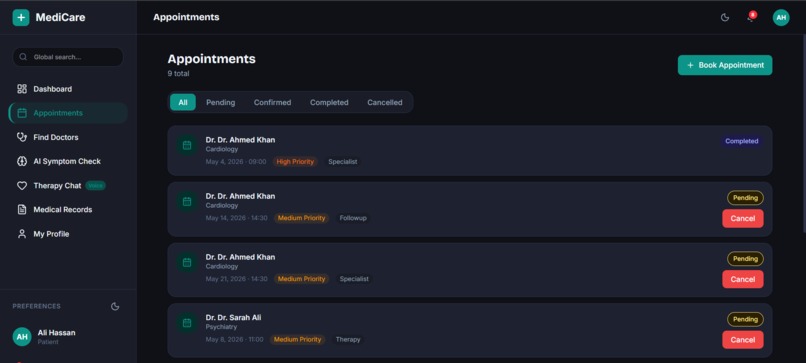Go to AI Symptom Check

tap(68, 161)
